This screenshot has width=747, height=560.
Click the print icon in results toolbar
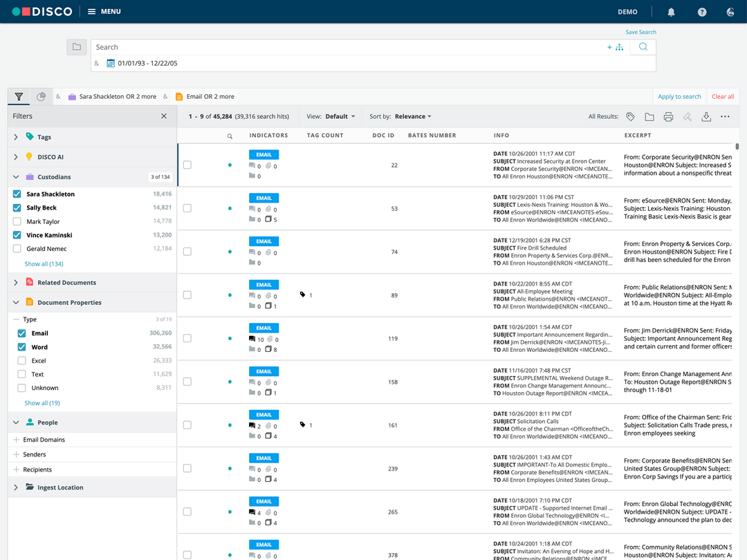tap(668, 117)
